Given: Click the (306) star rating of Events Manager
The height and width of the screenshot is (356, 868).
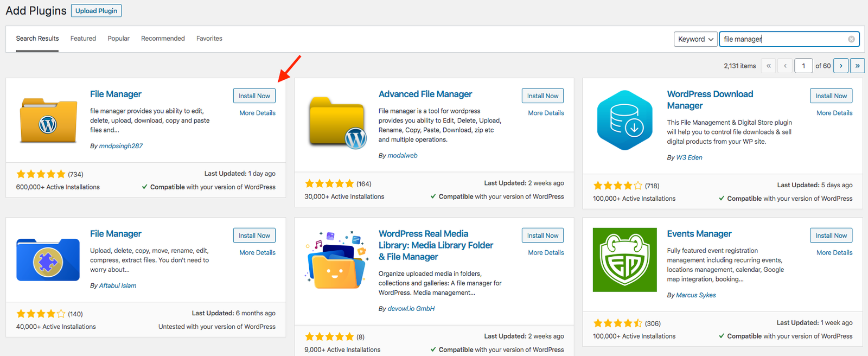Looking at the screenshot, I should click(627, 323).
